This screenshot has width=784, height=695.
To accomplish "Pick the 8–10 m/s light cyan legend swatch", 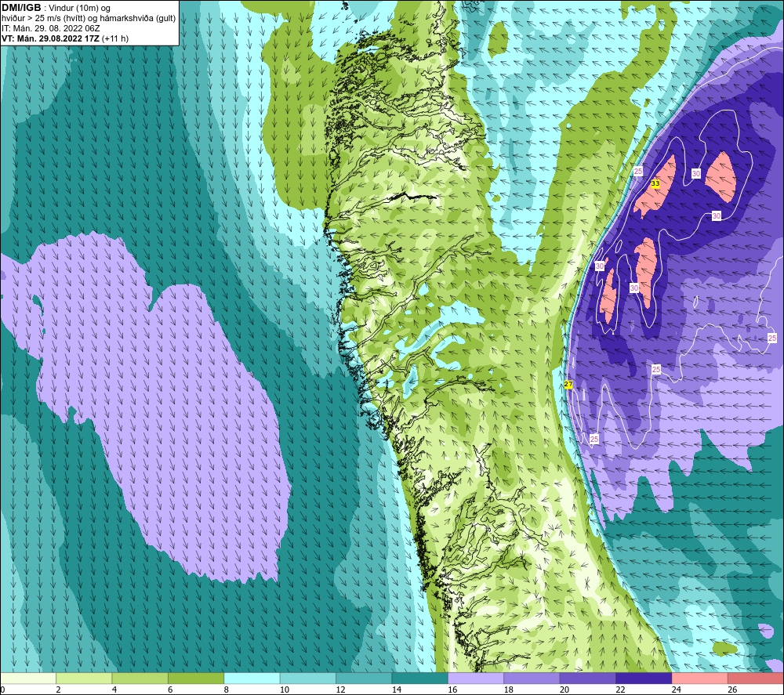I will pyautogui.click(x=252, y=678).
